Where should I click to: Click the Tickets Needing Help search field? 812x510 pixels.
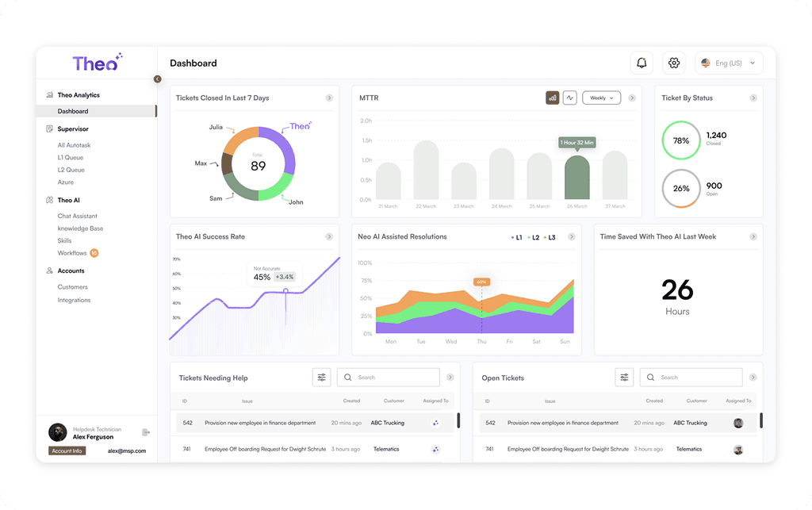pos(389,378)
